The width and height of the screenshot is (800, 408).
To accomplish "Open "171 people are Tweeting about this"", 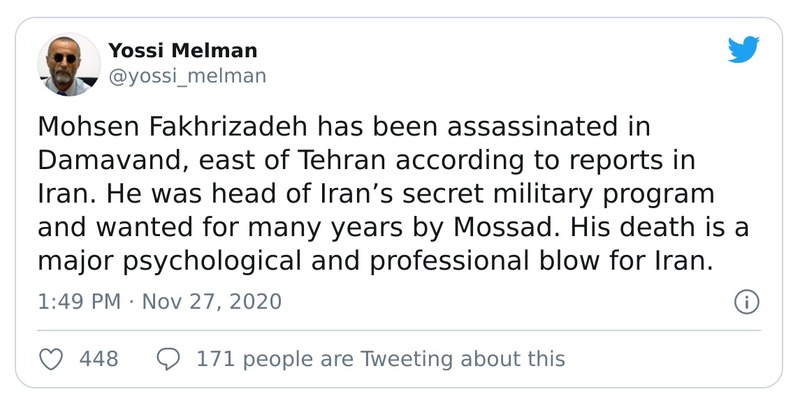I will pos(381,358).
